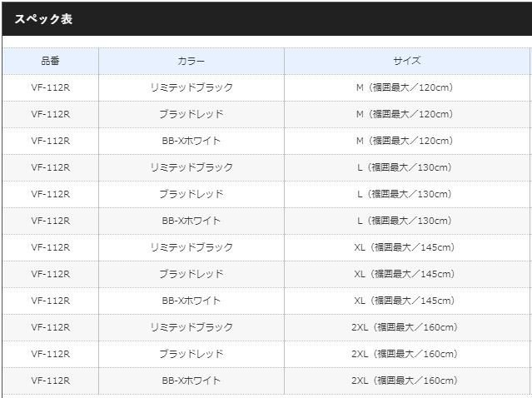Image resolution: width=532 pixels, height=398 pixels.
Task: Click the カラー column header
Action: [191, 61]
